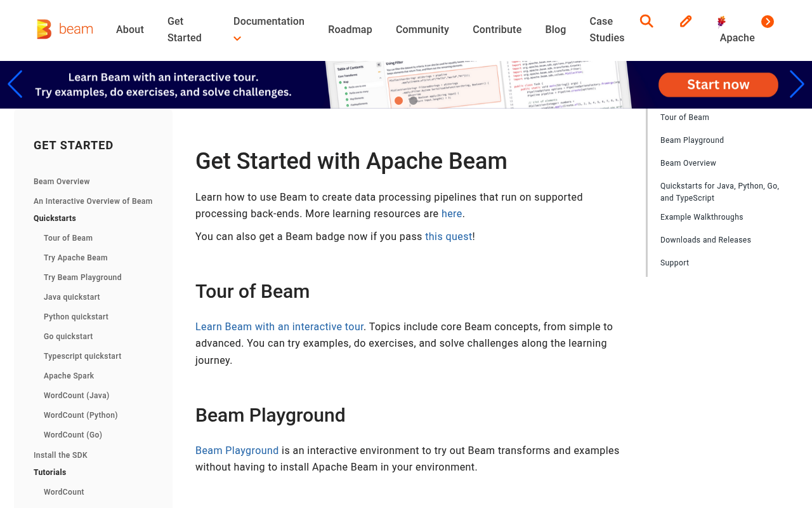Viewport: 812px width, 508px height.
Task: Select Tour of Beam in left sidebar
Action: (68, 238)
